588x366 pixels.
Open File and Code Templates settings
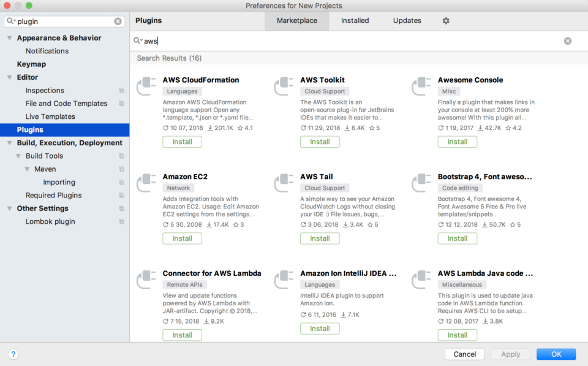pyautogui.click(x=66, y=104)
